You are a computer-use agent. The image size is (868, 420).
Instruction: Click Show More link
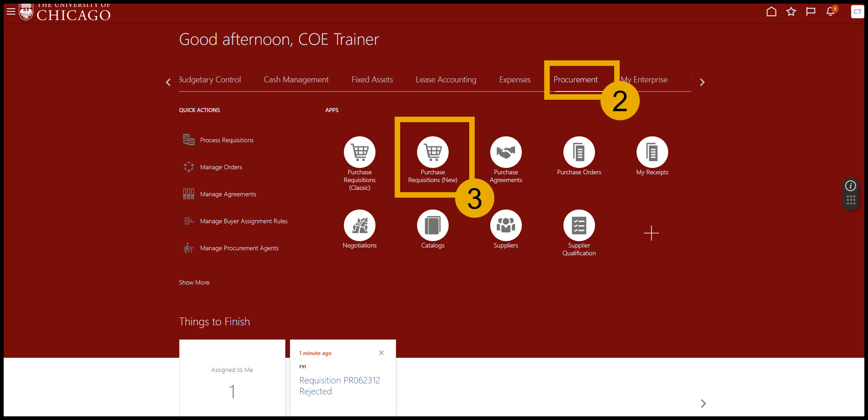194,282
